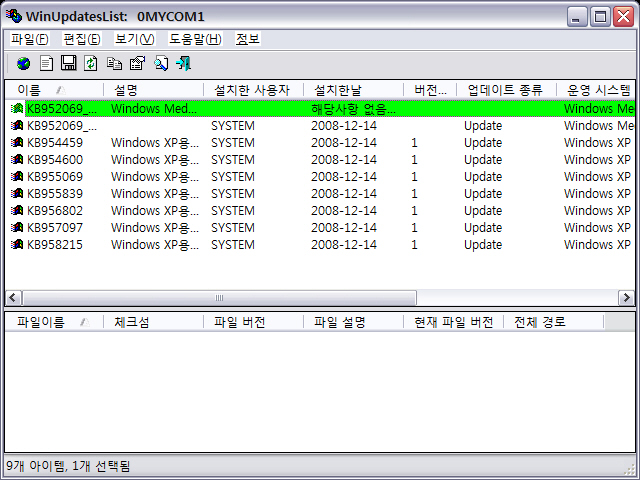Click the icon of the highlighted KB952069 row
The height and width of the screenshot is (480, 640).
tap(17, 109)
